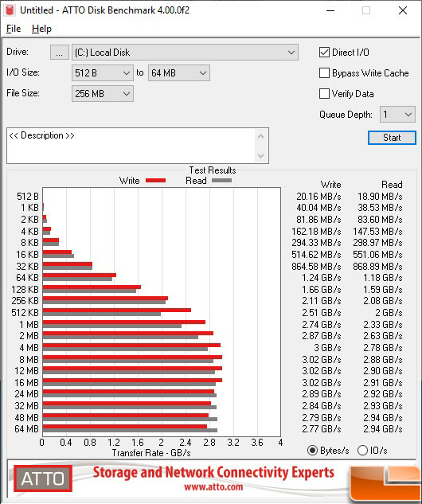This screenshot has height=504, width=422.
Task: Click the Transfer Rate - GB/s axis label
Action: tap(151, 453)
